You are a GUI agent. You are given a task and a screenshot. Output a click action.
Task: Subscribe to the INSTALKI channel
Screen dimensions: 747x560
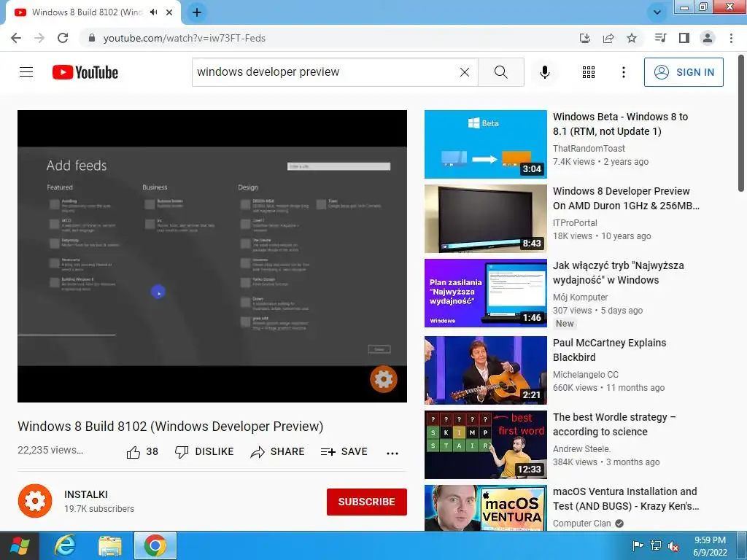pos(366,502)
